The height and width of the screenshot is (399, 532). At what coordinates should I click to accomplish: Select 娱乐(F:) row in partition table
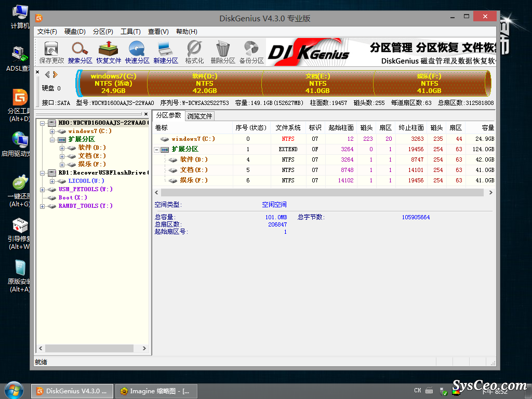[x=323, y=180]
